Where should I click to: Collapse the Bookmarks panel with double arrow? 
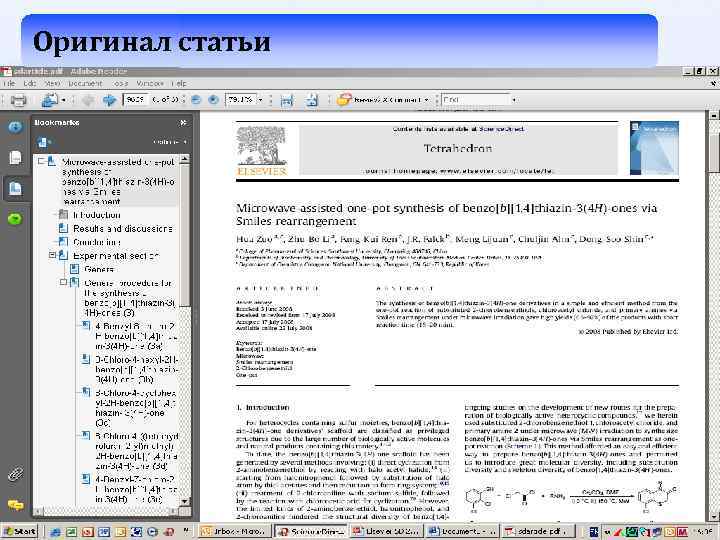click(x=183, y=123)
